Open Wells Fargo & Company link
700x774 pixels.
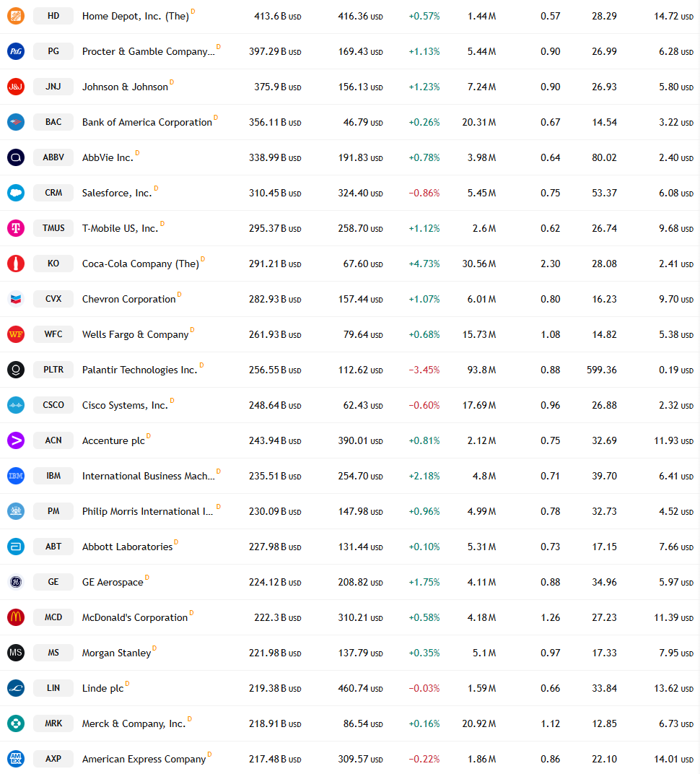coord(135,335)
